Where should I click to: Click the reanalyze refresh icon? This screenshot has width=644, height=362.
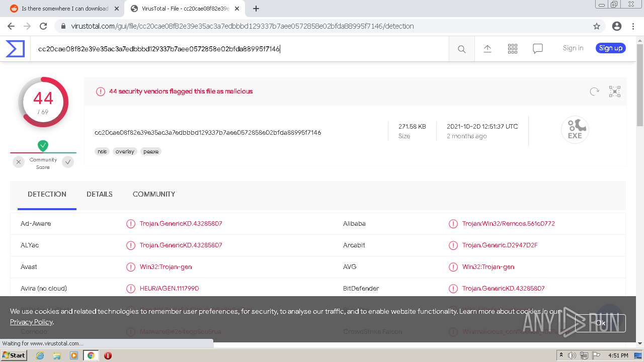(x=594, y=92)
